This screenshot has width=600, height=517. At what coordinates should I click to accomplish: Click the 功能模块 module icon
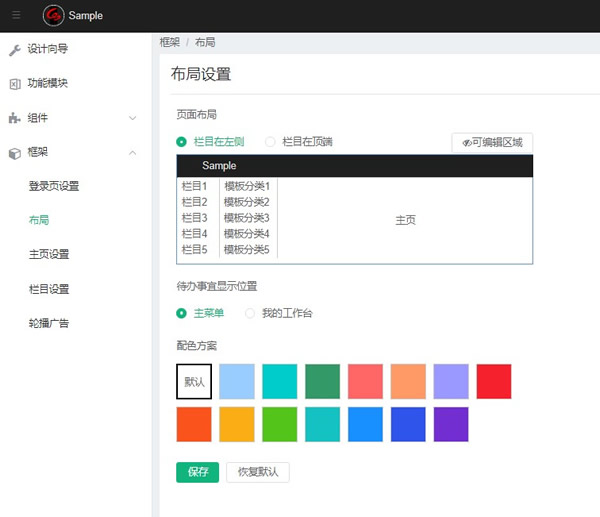click(x=14, y=83)
